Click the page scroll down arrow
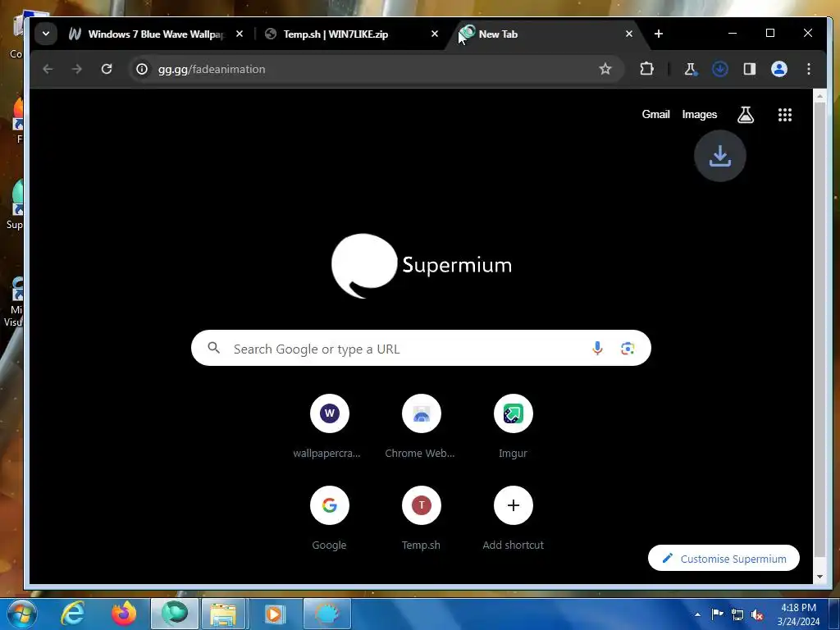The height and width of the screenshot is (630, 840). pos(819,577)
